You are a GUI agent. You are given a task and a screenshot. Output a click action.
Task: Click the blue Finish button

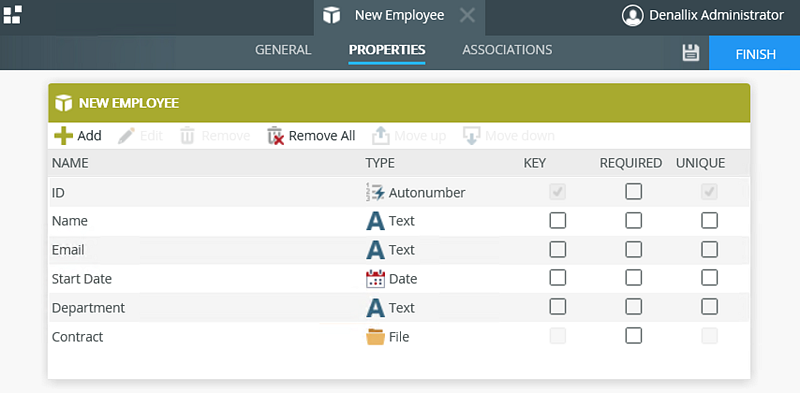pos(755,53)
